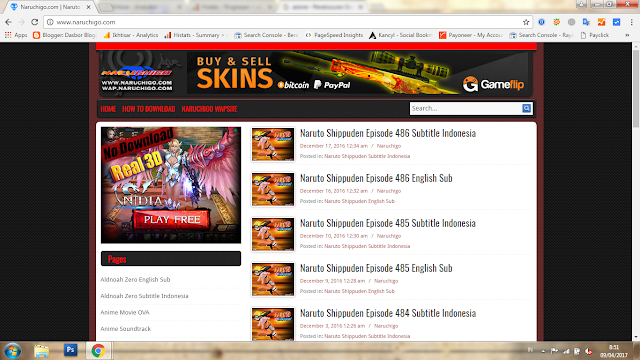Open the Apps bookmarks shortcut
The image size is (640, 360).
(x=16, y=35)
